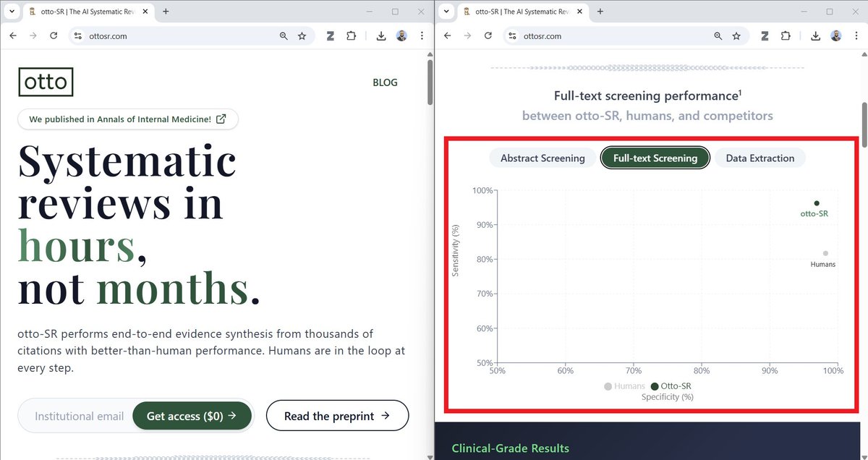
Task: Reload the page in the left browser window
Action: (x=54, y=36)
